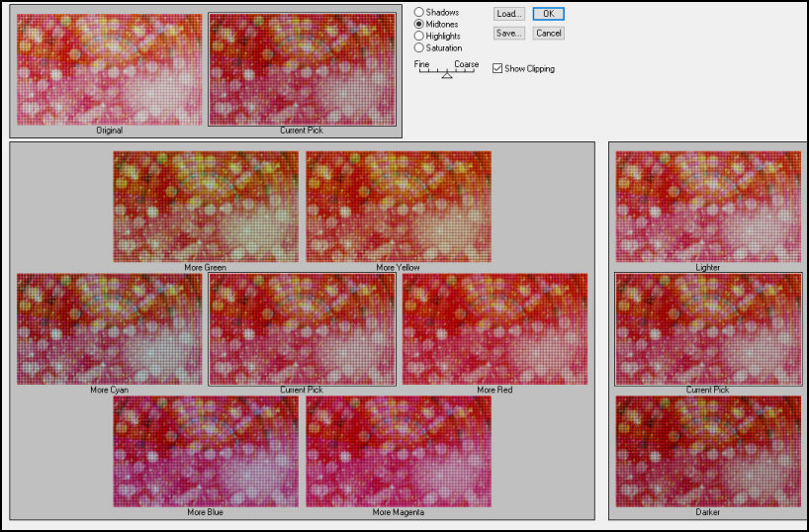This screenshot has height=532, width=809.
Task: Click the More Green thumbnail
Action: coord(206,206)
